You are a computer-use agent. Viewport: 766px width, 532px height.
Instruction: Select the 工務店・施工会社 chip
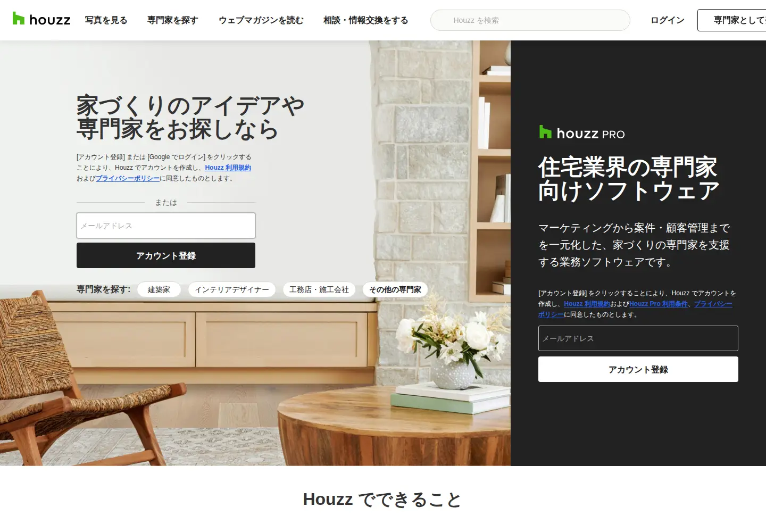click(319, 289)
